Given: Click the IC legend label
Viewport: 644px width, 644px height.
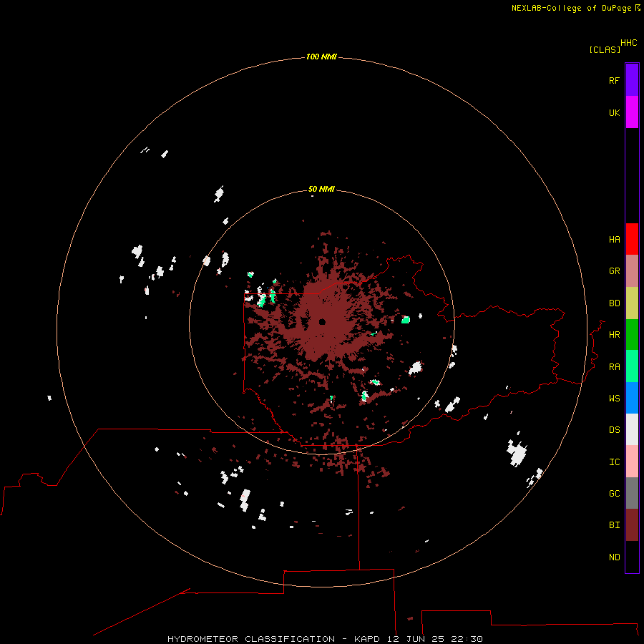Looking at the screenshot, I should (614, 462).
